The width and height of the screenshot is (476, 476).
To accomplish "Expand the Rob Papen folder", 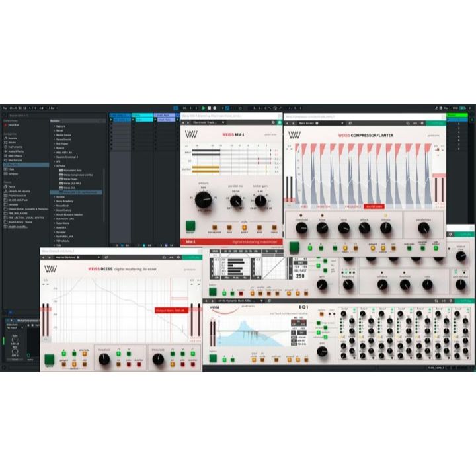I will [x=55, y=143].
